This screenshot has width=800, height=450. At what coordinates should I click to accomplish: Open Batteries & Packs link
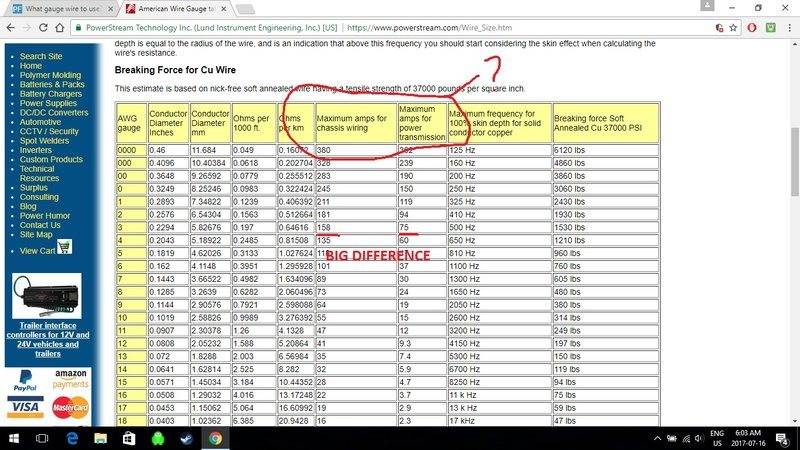[x=52, y=84]
